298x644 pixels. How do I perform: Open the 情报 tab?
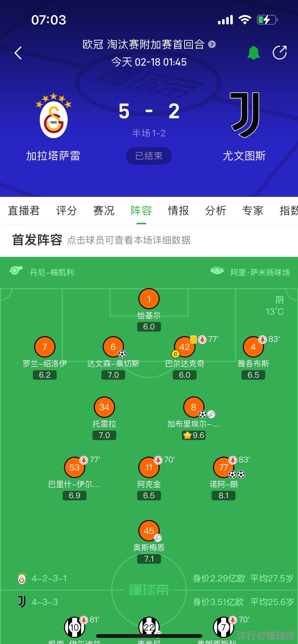coord(178,211)
